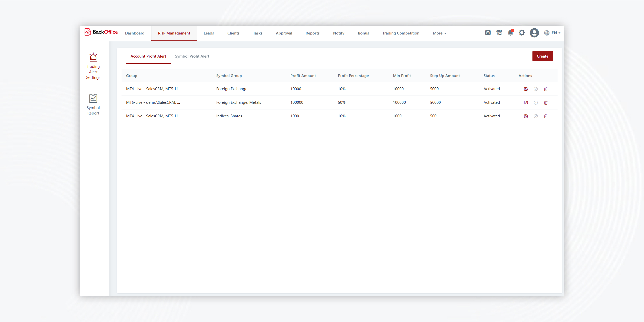Image resolution: width=644 pixels, height=322 pixels.
Task: Select the Risk Management menu
Action: (x=174, y=33)
